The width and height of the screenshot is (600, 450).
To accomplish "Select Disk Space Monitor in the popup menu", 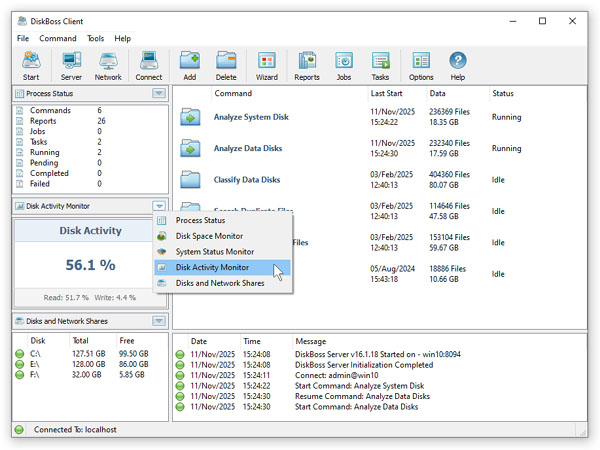I will pos(223,236).
